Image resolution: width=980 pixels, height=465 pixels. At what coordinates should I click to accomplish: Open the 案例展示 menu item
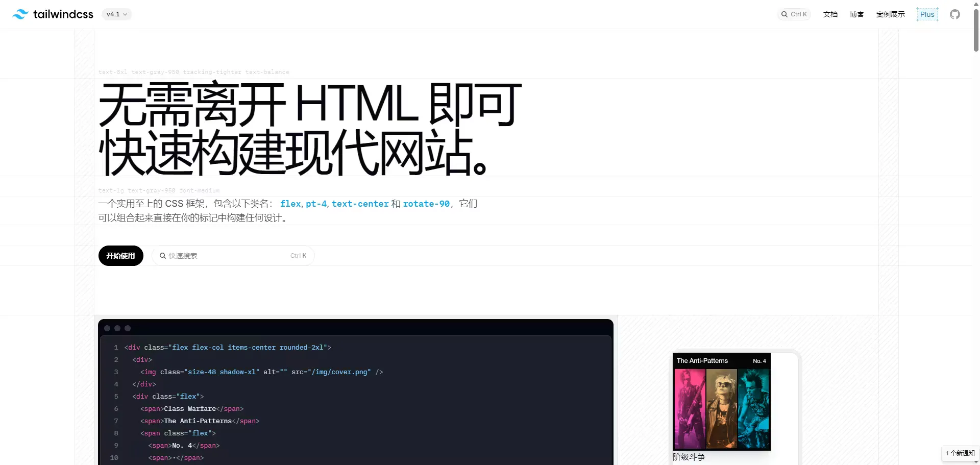(890, 14)
